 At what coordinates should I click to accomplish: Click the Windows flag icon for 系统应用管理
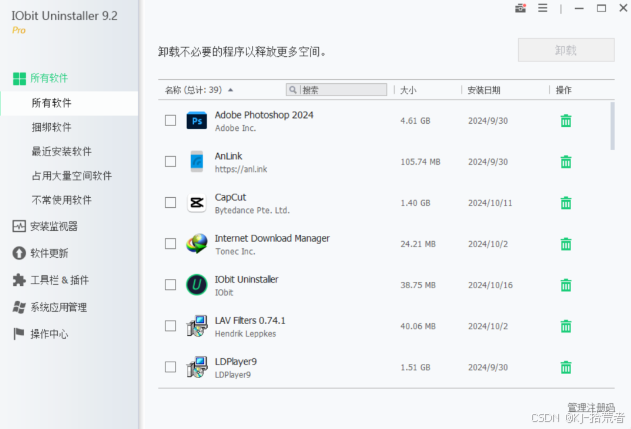19,307
